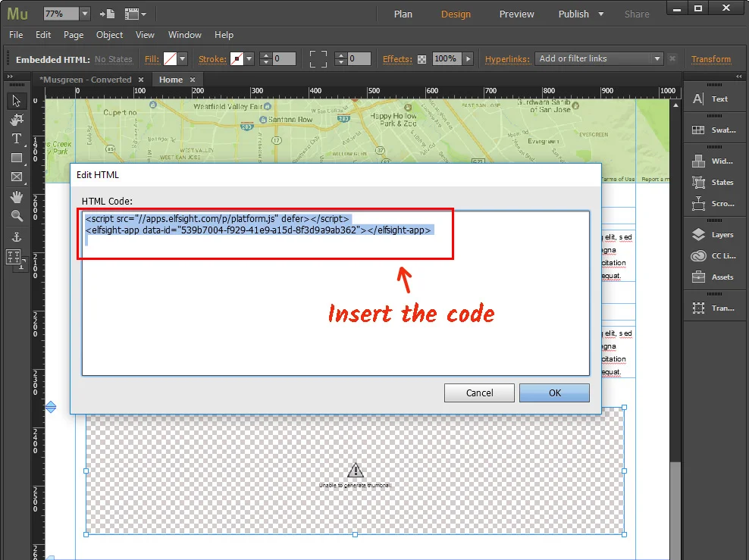Open the Layers panel
749x560 pixels.
(x=712, y=234)
